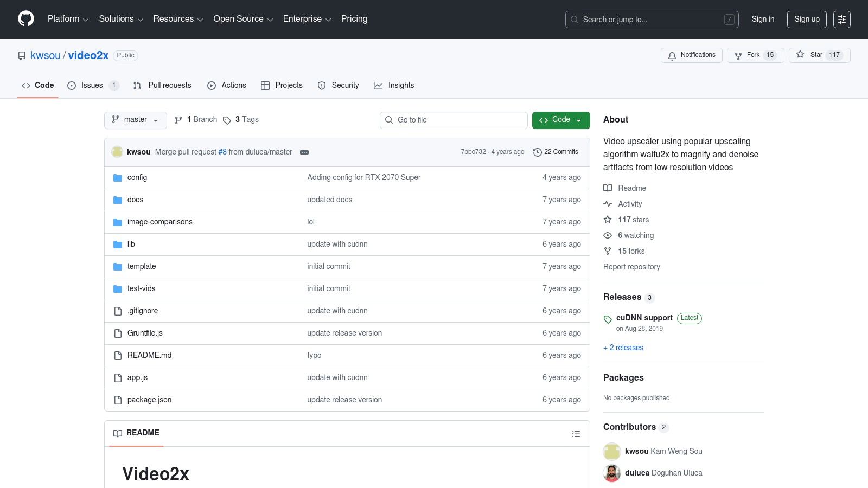The height and width of the screenshot is (488, 868).
Task: Open the 'typo' commit message for README.md
Action: (314, 356)
